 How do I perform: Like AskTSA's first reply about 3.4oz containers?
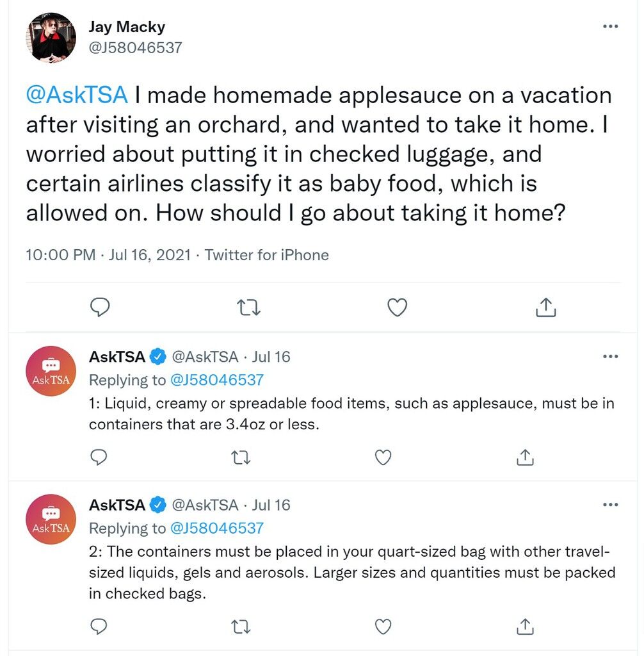click(x=383, y=457)
